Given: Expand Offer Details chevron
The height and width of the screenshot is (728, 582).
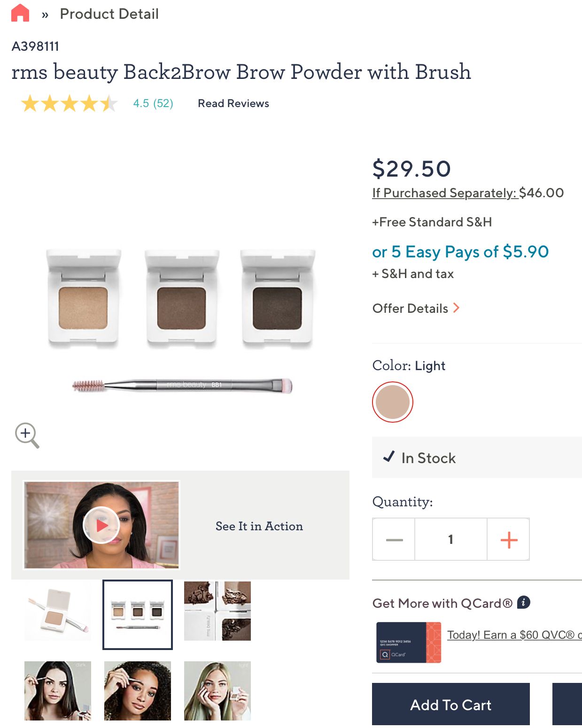Looking at the screenshot, I should [456, 308].
